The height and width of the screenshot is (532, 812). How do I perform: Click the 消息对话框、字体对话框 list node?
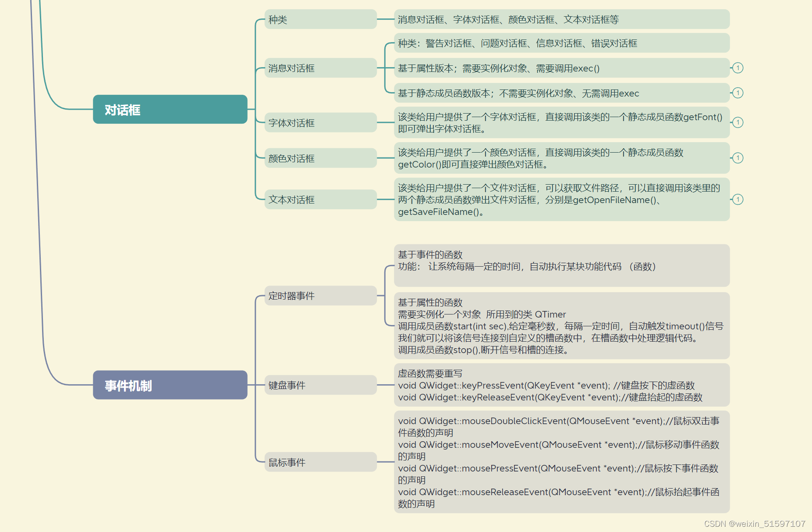coord(562,19)
